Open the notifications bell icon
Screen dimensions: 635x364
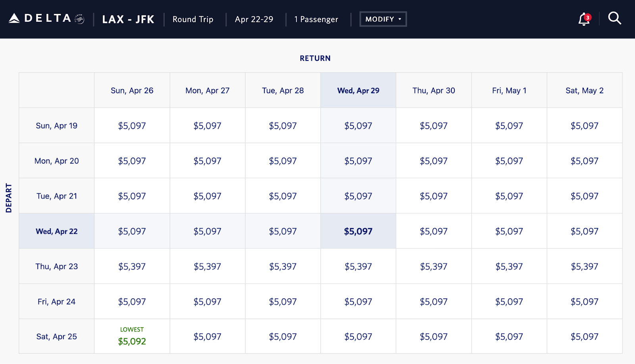coord(584,19)
